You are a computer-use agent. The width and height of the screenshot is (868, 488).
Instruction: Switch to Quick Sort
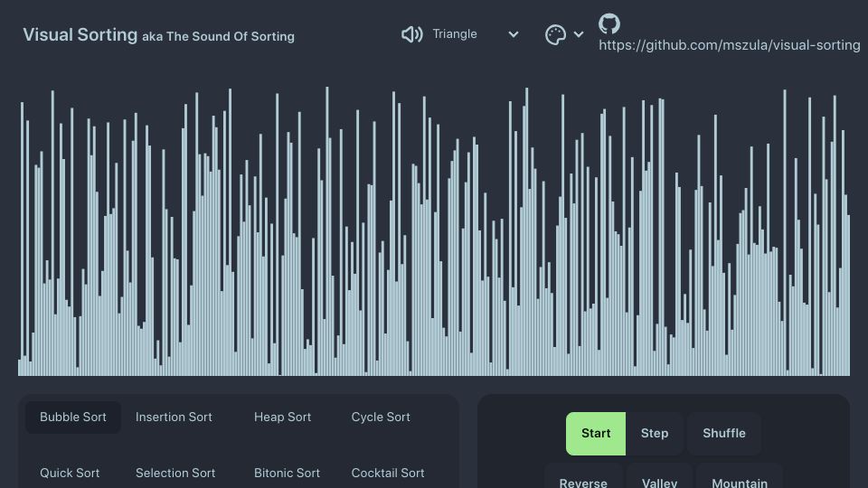[70, 473]
